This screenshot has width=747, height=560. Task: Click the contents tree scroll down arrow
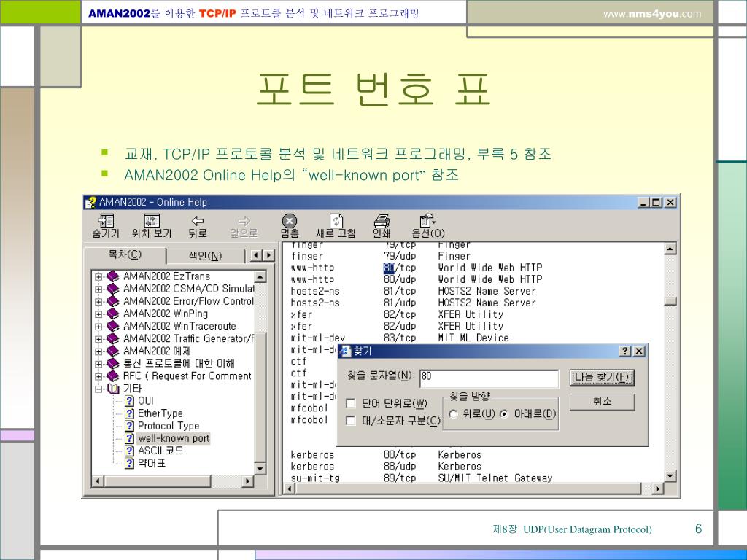coord(260,469)
